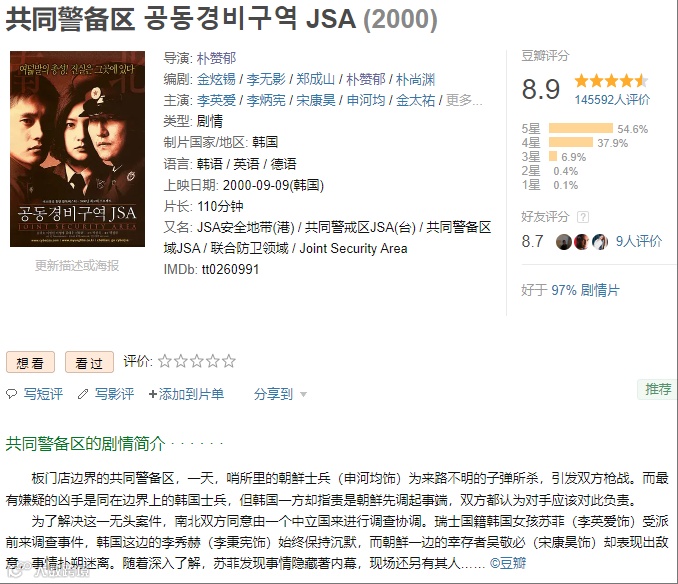This screenshot has height=584, width=678.
Task: Expand the full cast via 更多...
Action: coord(464,100)
